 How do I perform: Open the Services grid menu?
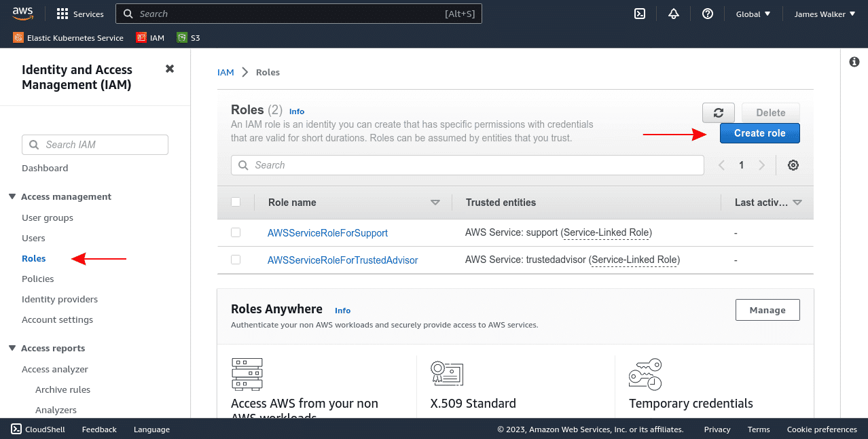(x=79, y=14)
